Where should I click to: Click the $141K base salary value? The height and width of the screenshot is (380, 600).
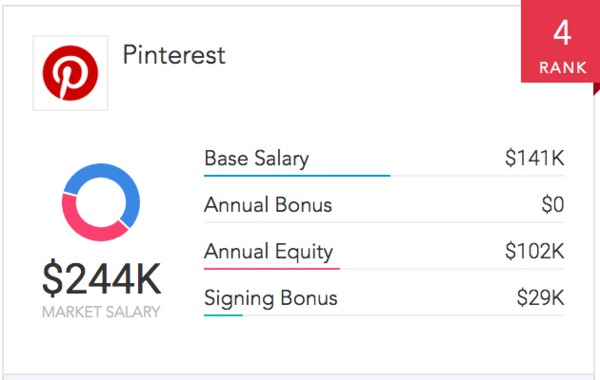[535, 158]
